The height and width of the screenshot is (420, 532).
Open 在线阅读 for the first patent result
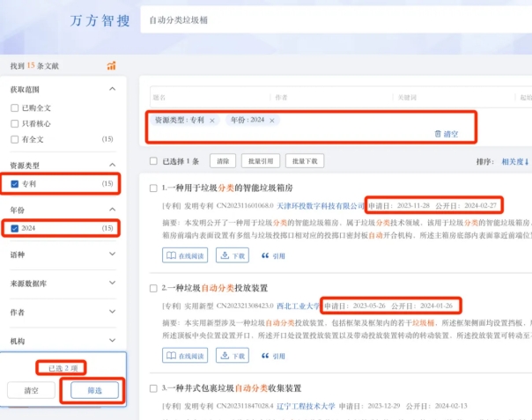[x=185, y=255]
